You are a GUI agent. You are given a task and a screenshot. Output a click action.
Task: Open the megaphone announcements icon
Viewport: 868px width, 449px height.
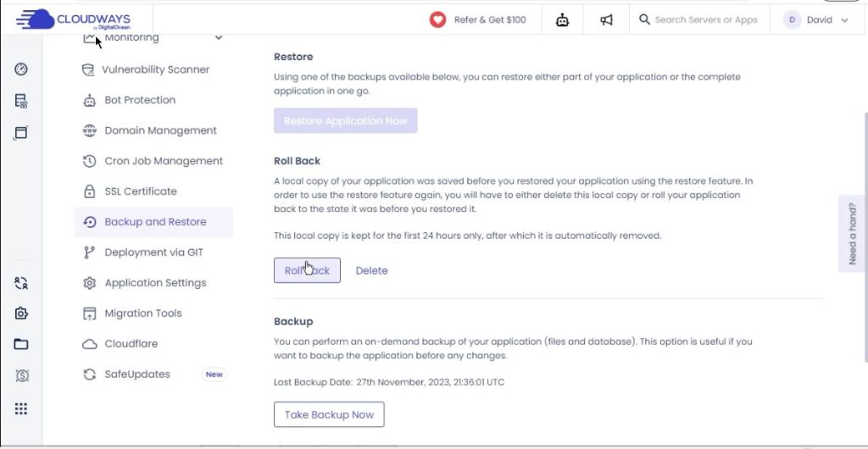click(606, 19)
